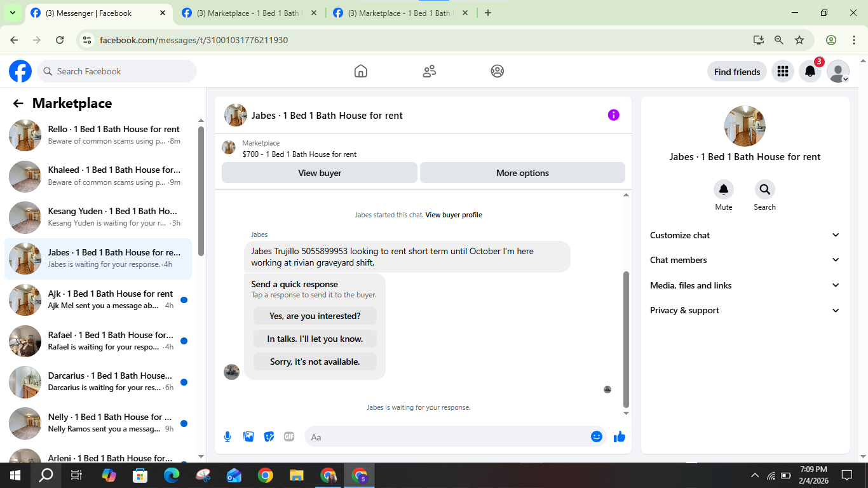Launch Microsoft Edge from taskbar

click(x=172, y=475)
